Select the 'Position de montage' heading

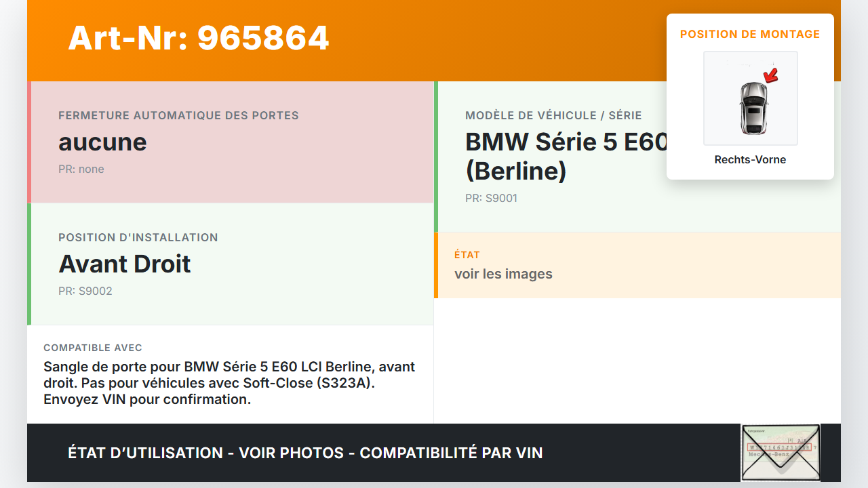click(750, 34)
